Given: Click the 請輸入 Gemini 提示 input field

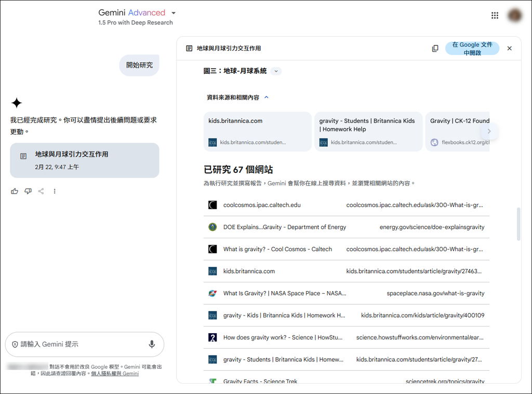Looking at the screenshot, I should (85, 345).
